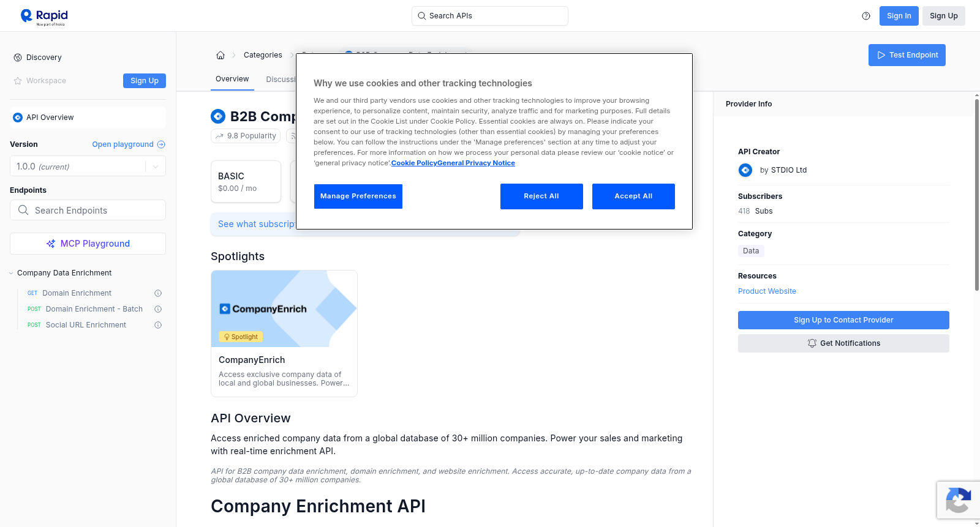Screen dimensions: 980x527
Task: Click Reject All cookies
Action: (x=541, y=196)
